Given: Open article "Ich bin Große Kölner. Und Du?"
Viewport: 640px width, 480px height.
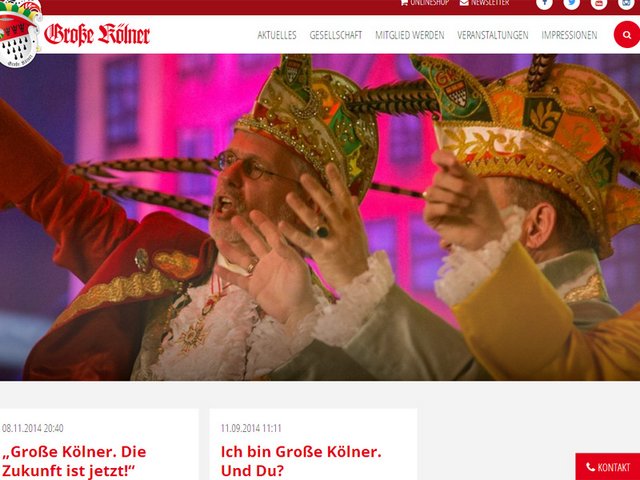Looking at the screenshot, I should pyautogui.click(x=301, y=461).
